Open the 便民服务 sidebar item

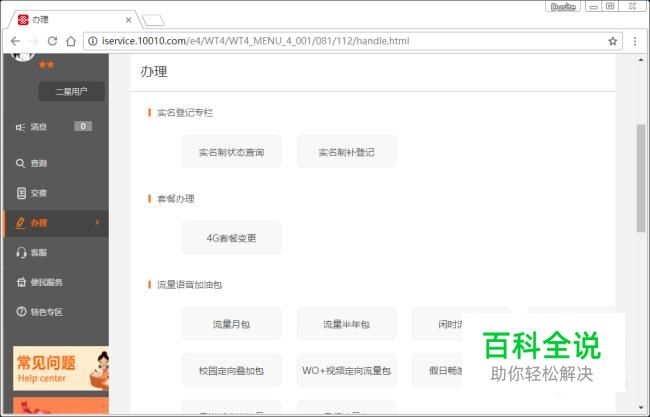39,282
